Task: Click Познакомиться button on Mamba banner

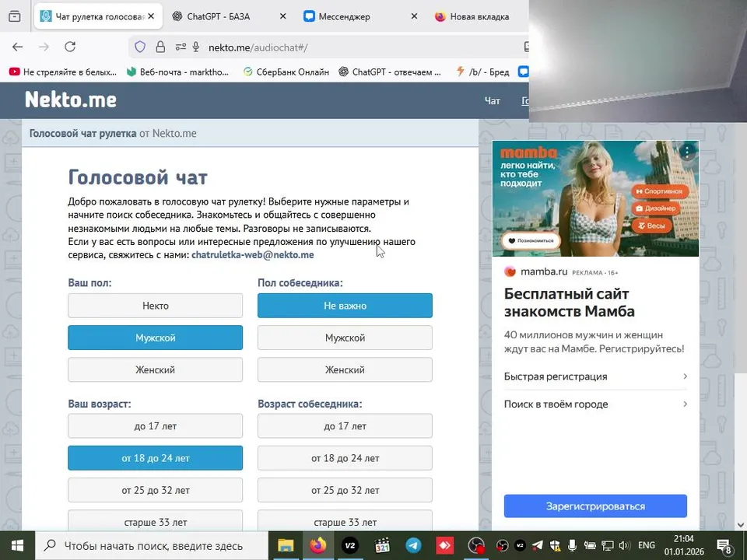Action: [x=531, y=241]
